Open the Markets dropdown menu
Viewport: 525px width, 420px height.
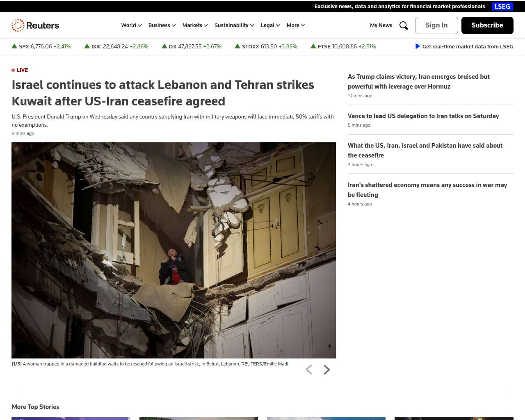coord(195,25)
